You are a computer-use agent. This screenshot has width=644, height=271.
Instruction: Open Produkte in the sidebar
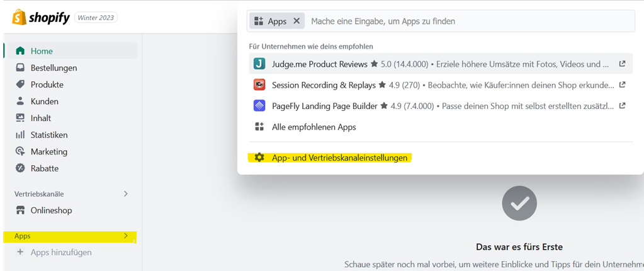point(47,84)
